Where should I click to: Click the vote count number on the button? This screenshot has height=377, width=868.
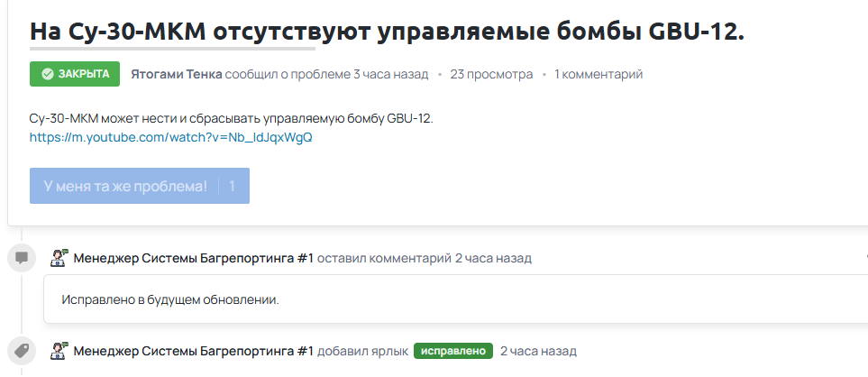coord(232,186)
